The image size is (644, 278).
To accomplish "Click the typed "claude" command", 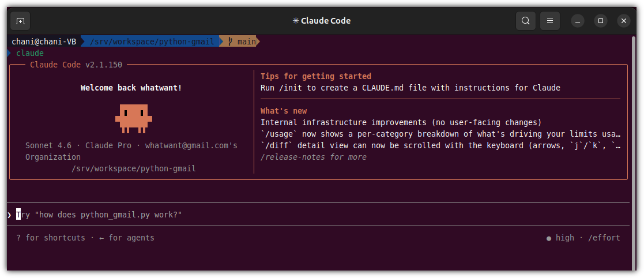I will (30, 54).
